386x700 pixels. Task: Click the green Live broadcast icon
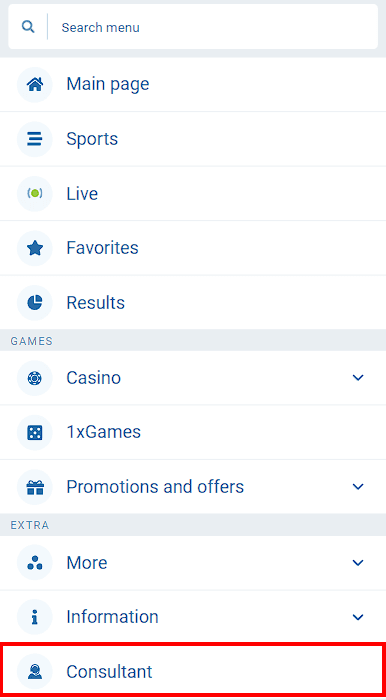tap(35, 193)
